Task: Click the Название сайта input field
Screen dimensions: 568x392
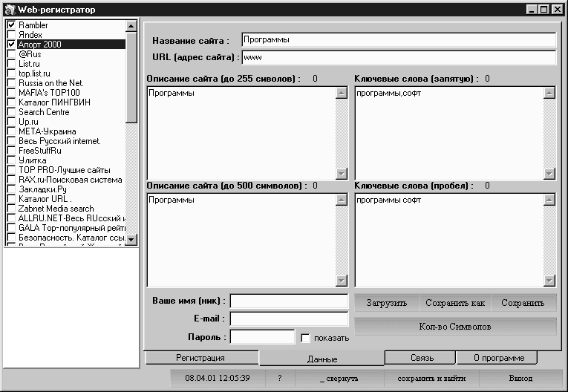Action: (399, 40)
